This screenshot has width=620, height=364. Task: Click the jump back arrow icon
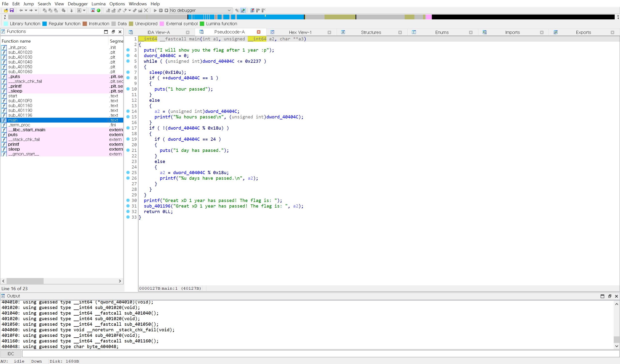coord(21,10)
